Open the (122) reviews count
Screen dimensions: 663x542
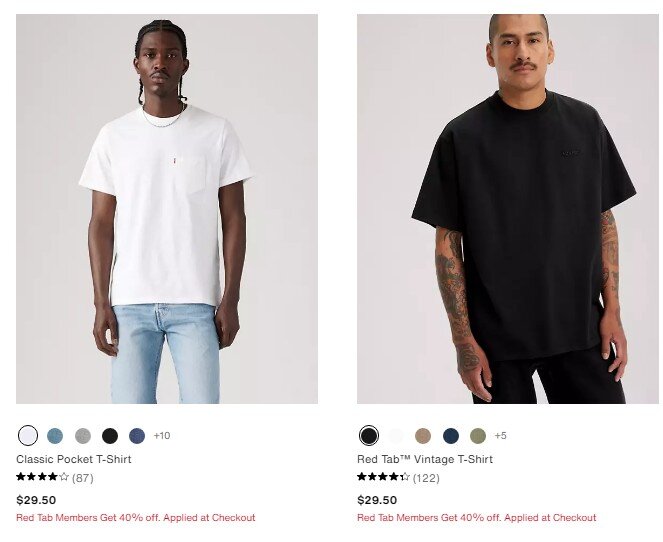(426, 478)
